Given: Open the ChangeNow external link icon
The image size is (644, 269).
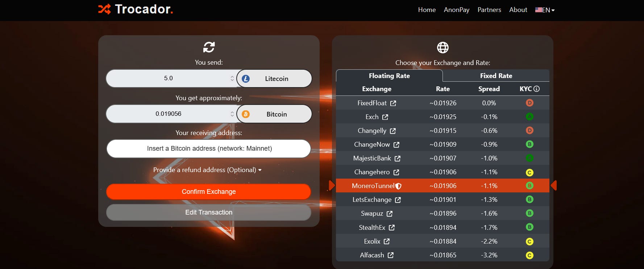Looking at the screenshot, I should click(x=396, y=144).
